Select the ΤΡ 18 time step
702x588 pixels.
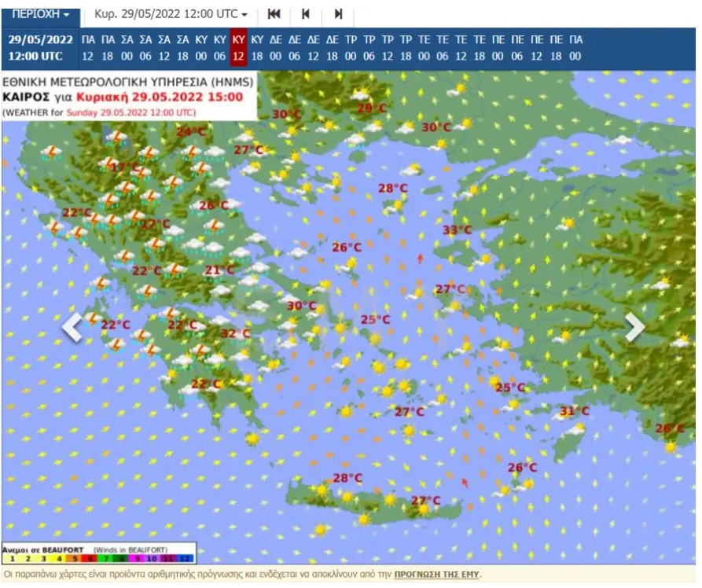406,48
